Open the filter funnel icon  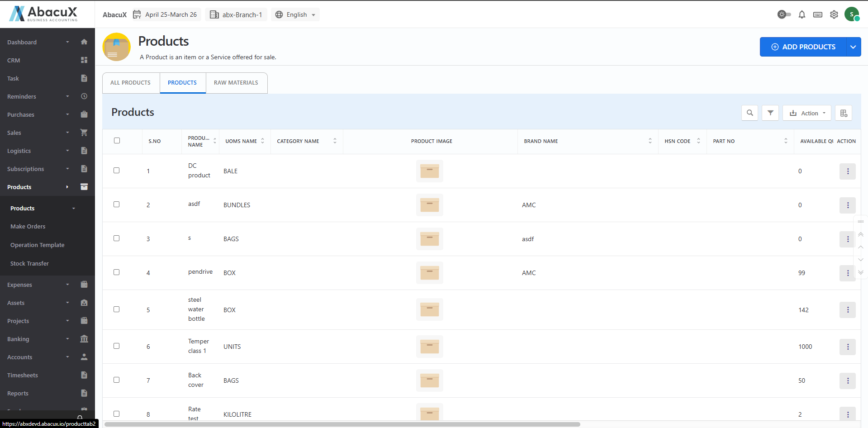click(770, 113)
